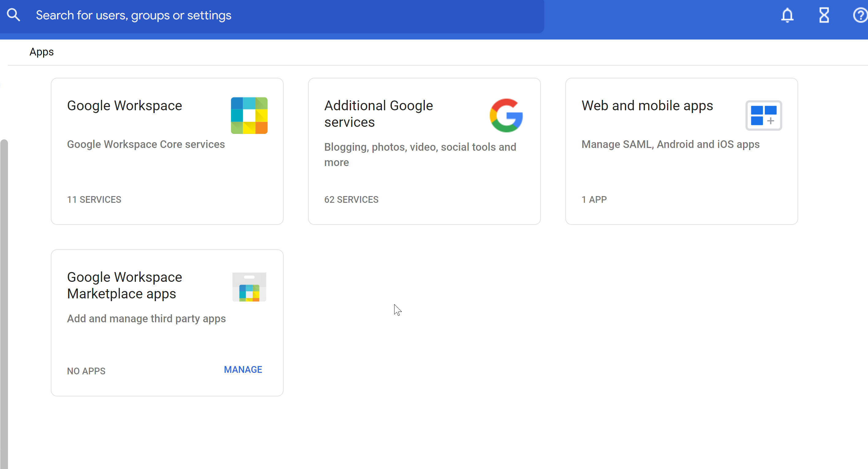This screenshot has height=469, width=868.
Task: Click the Google Workspace colorful grid logo
Action: 249,115
